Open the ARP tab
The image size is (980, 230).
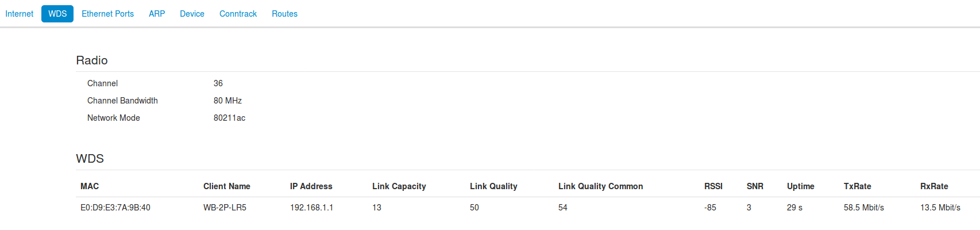(157, 14)
